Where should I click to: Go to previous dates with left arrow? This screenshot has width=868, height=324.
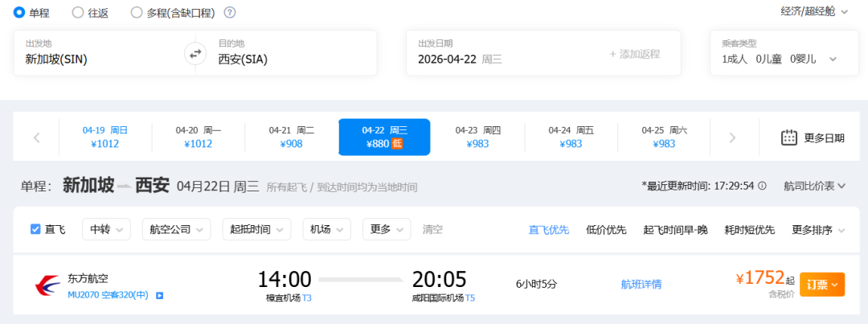click(x=37, y=137)
